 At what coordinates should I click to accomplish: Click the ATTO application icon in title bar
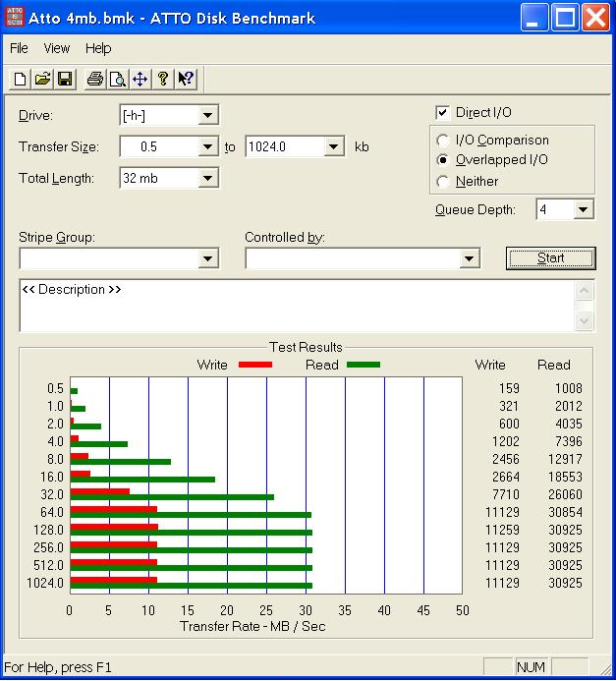[x=15, y=18]
